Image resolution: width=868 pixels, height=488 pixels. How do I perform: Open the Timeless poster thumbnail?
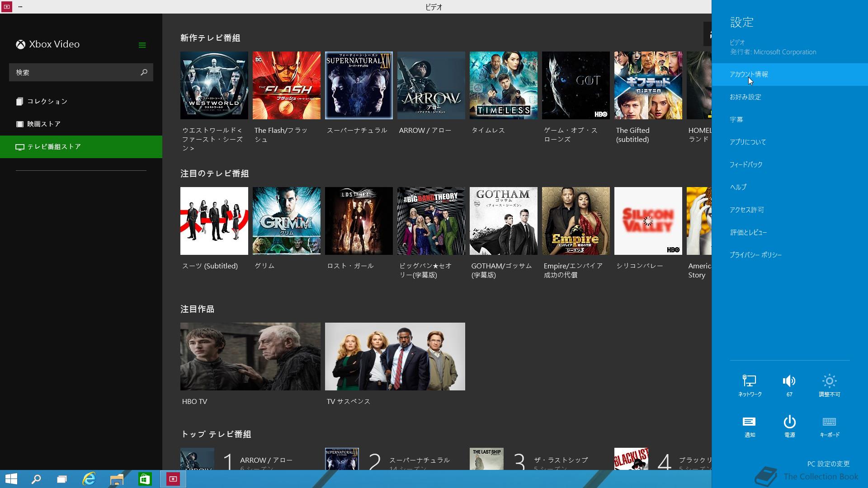pos(504,85)
